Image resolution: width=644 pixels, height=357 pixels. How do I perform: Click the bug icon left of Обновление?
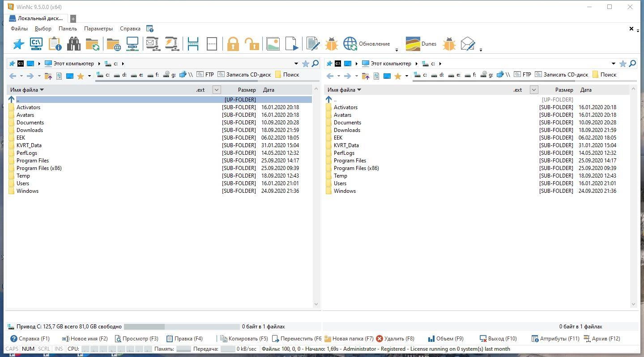(x=332, y=44)
